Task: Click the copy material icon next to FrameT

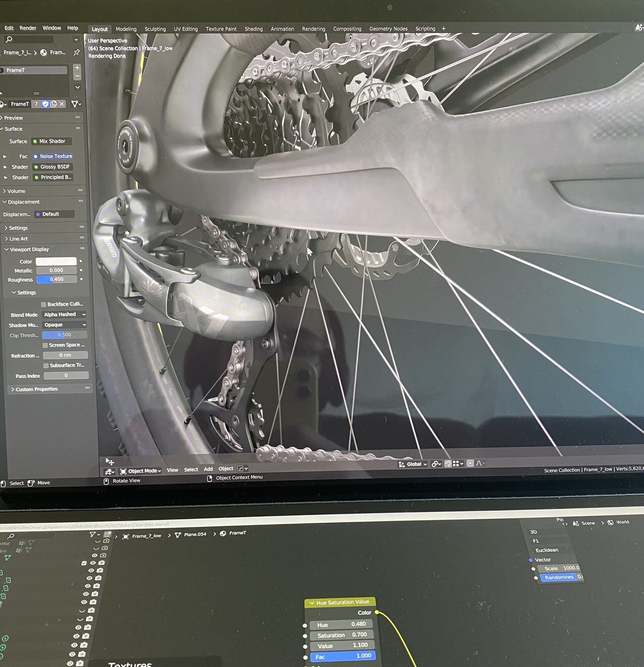Action: click(x=54, y=104)
